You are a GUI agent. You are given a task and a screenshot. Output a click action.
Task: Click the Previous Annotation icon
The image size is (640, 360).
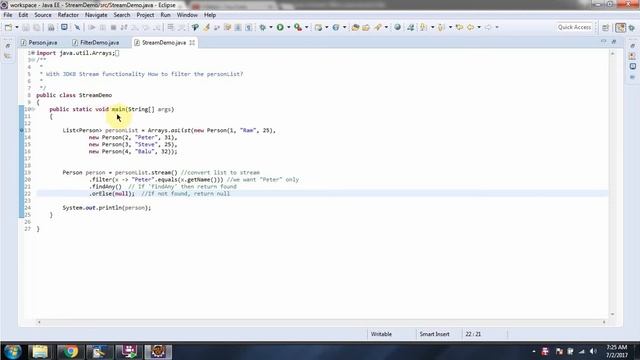click(441, 27)
